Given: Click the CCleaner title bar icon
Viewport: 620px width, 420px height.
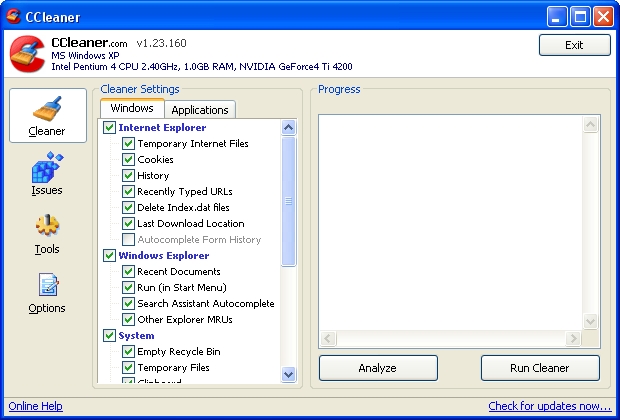Looking at the screenshot, I should 13,17.
